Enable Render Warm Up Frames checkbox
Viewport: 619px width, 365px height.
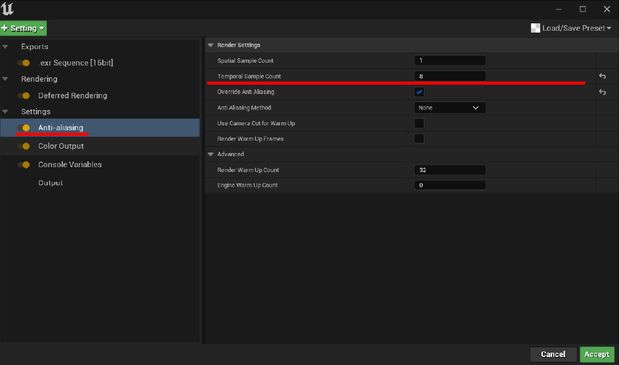[x=419, y=139]
